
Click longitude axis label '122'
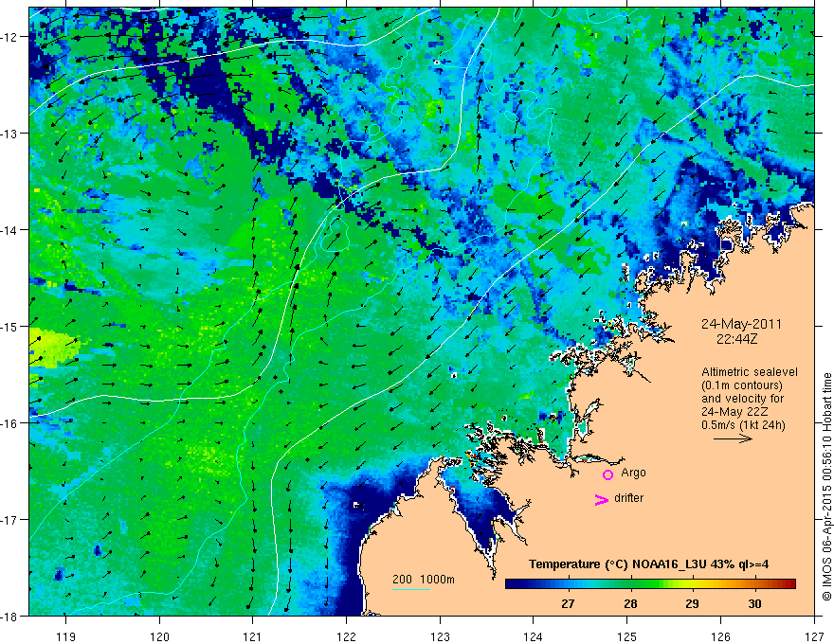coord(346,636)
